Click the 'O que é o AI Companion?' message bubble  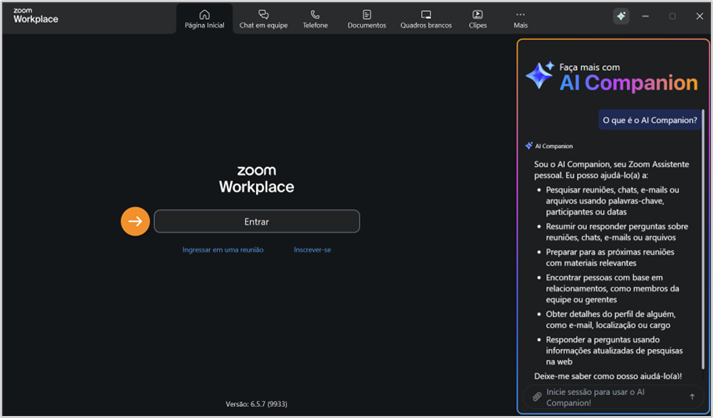coord(650,120)
